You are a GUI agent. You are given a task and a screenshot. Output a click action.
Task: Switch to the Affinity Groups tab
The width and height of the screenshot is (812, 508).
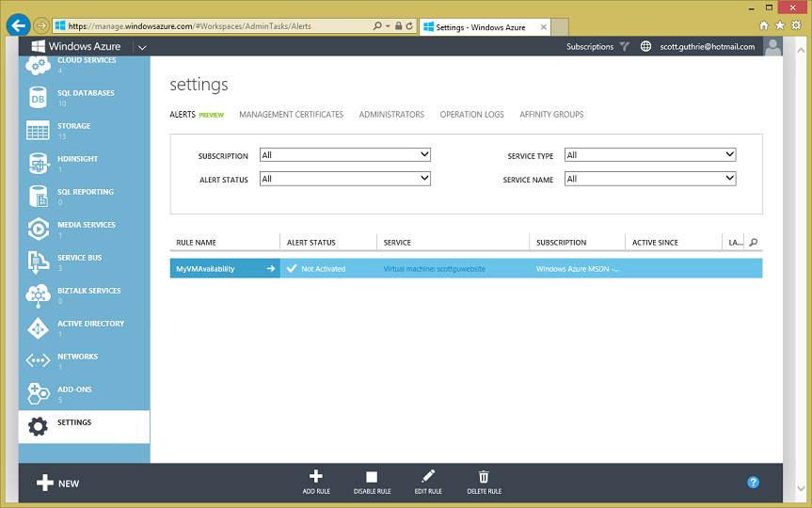[x=551, y=115]
